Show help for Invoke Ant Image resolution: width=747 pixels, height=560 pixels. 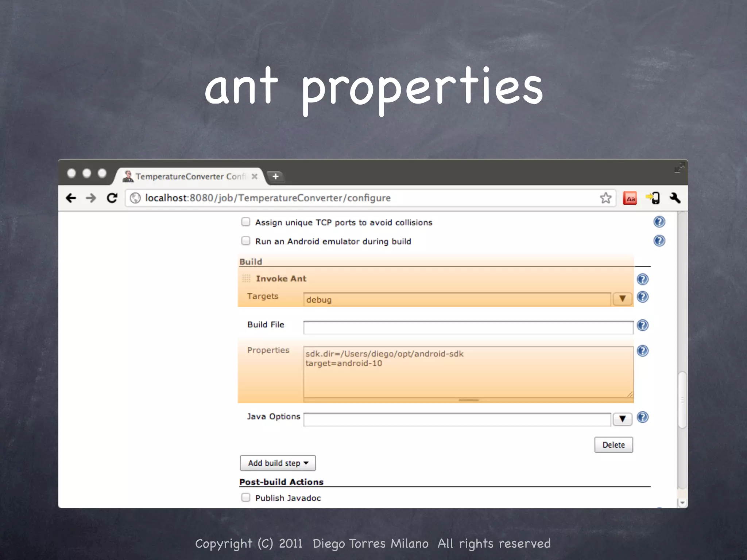tap(642, 279)
